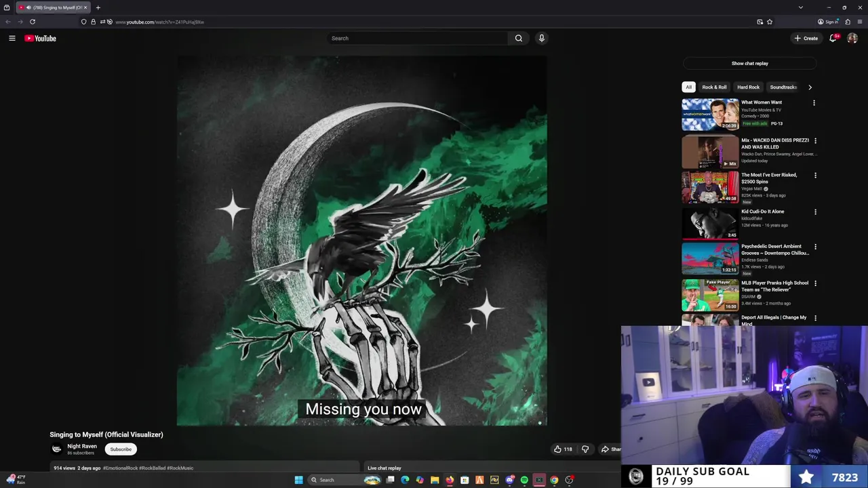The image size is (868, 488).
Task: Click the YouTube logo home link
Action: point(41,39)
